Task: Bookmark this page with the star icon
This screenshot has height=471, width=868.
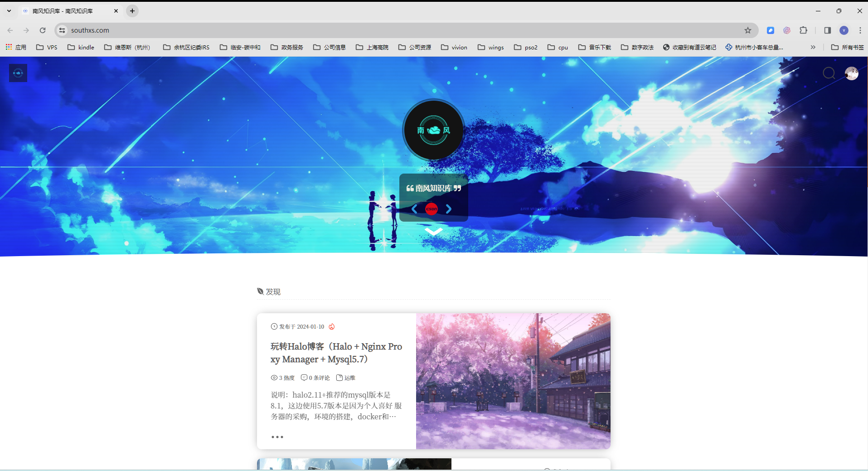Action: pyautogui.click(x=747, y=30)
